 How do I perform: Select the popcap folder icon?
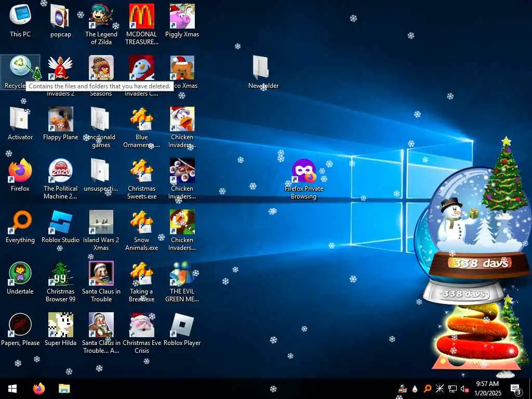click(x=60, y=20)
